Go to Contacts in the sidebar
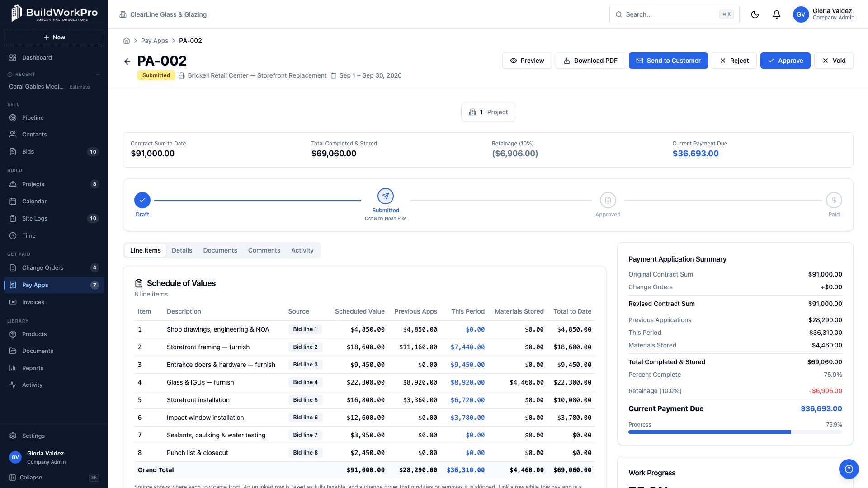The height and width of the screenshot is (488, 868). [x=54, y=135]
